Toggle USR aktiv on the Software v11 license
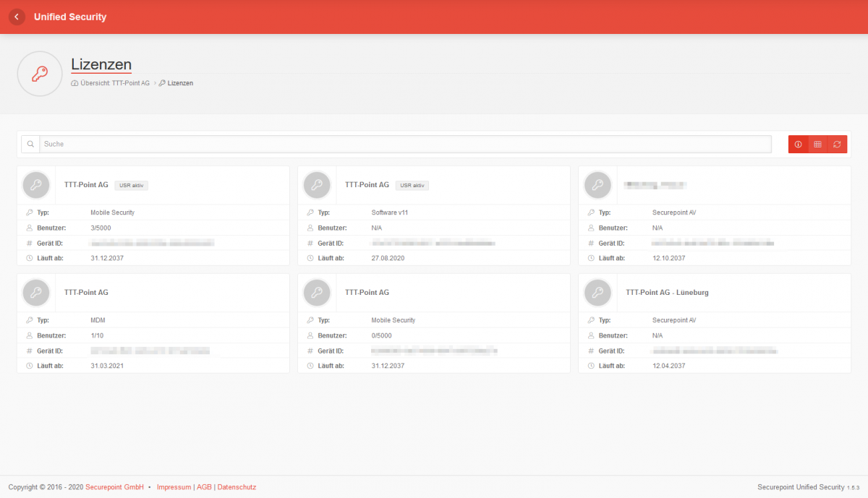The height and width of the screenshot is (498, 868). pos(412,184)
